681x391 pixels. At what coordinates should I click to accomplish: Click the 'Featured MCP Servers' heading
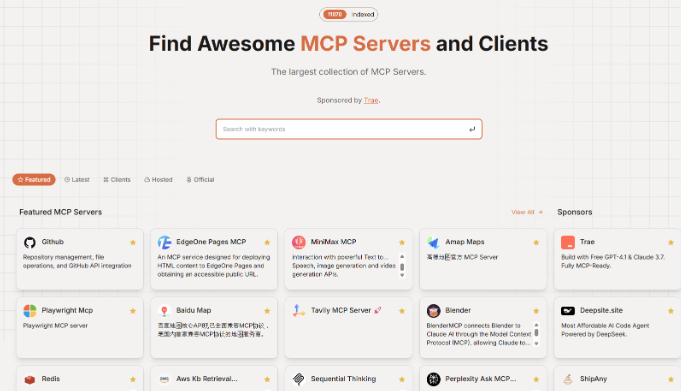[60, 212]
